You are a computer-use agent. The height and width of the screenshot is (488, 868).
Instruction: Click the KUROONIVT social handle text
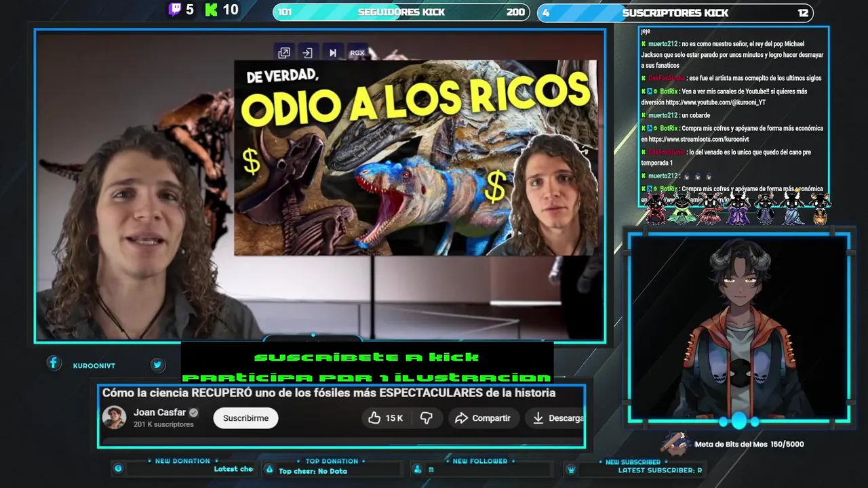(94, 366)
